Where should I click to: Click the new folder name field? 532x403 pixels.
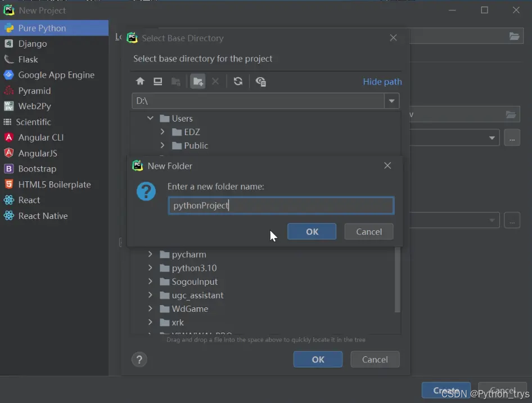pyautogui.click(x=281, y=205)
